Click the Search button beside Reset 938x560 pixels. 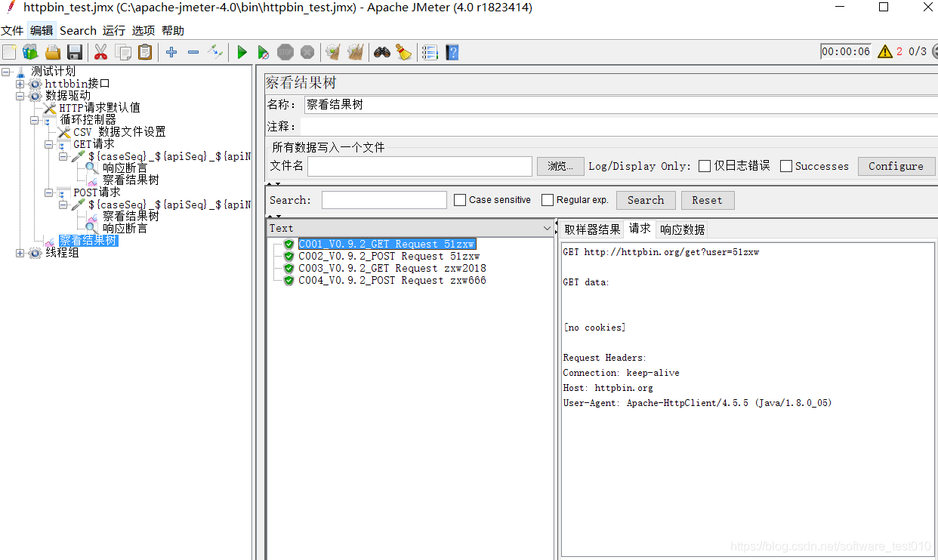[x=646, y=200]
